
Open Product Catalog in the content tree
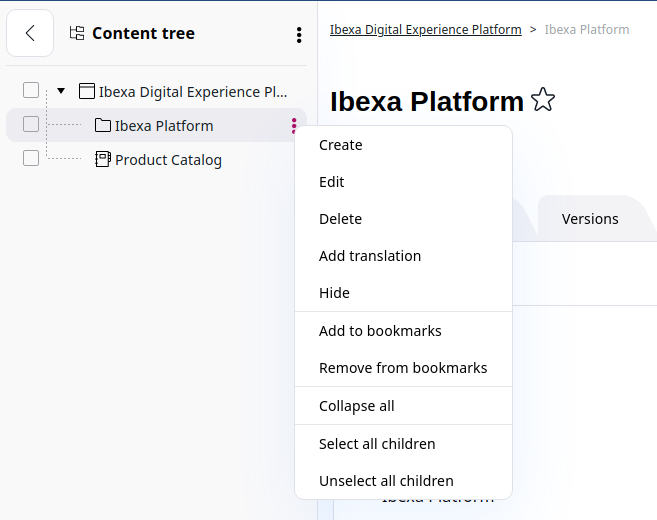coord(168,160)
